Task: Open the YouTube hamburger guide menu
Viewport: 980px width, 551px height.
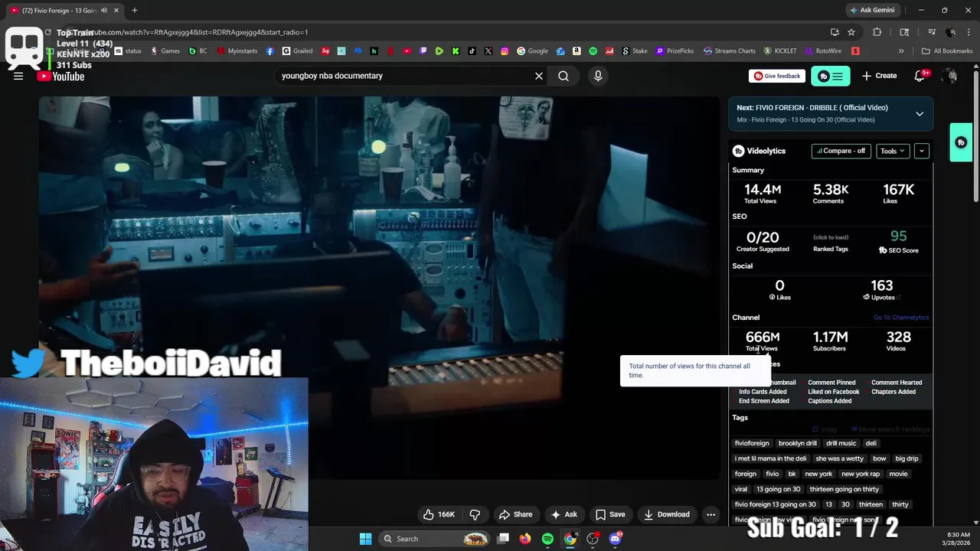Action: coord(18,76)
